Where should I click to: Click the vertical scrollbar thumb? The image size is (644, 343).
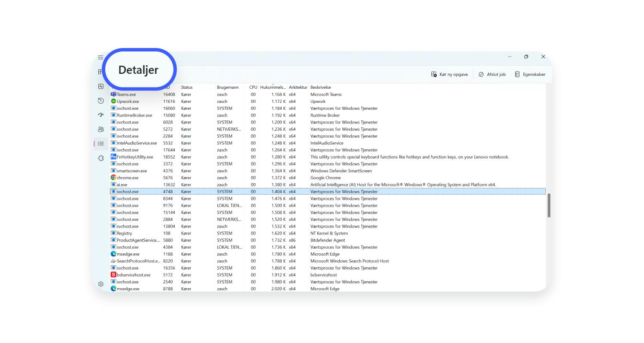(549, 206)
